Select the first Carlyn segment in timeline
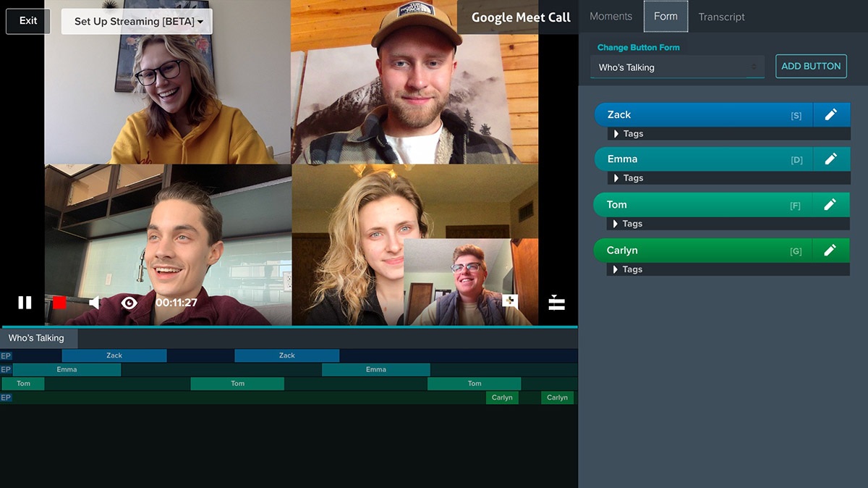 point(502,397)
